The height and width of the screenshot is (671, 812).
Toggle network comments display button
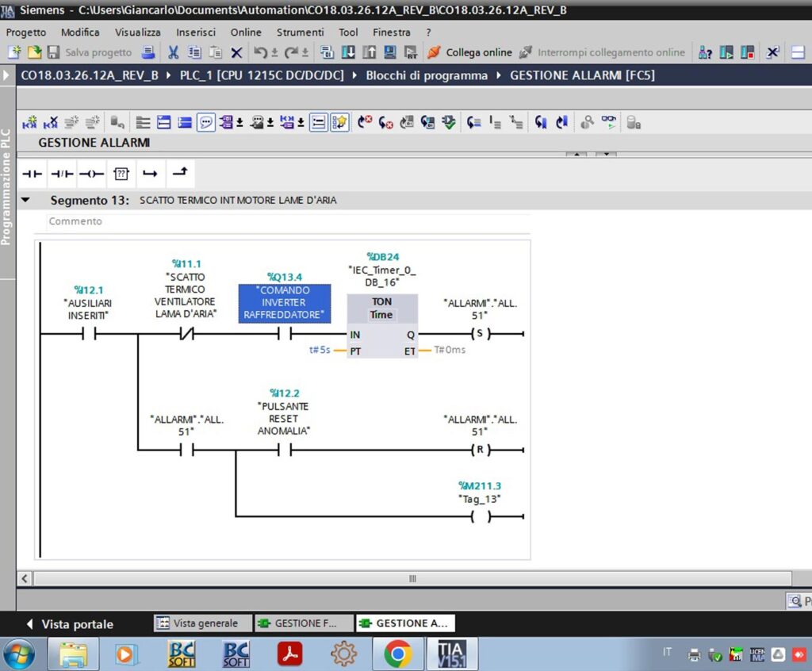tap(206, 122)
